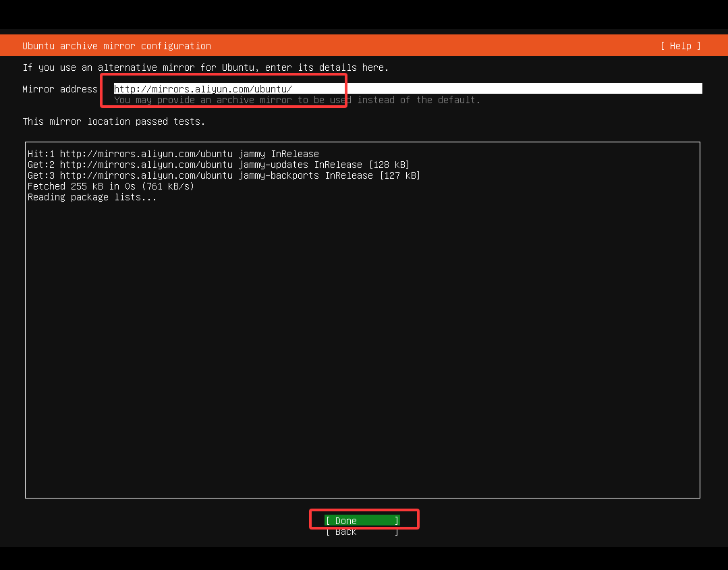
Task: Click the 'Mirror address' label
Action: 60,88
